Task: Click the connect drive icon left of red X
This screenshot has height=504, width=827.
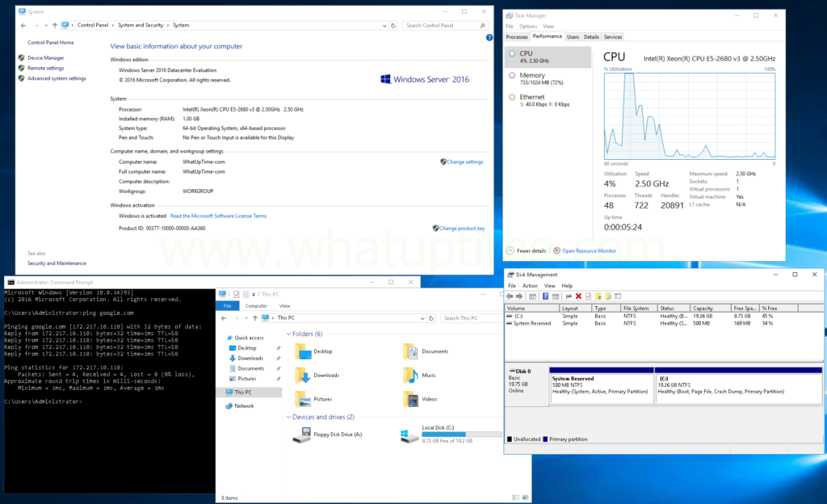Action: [569, 296]
